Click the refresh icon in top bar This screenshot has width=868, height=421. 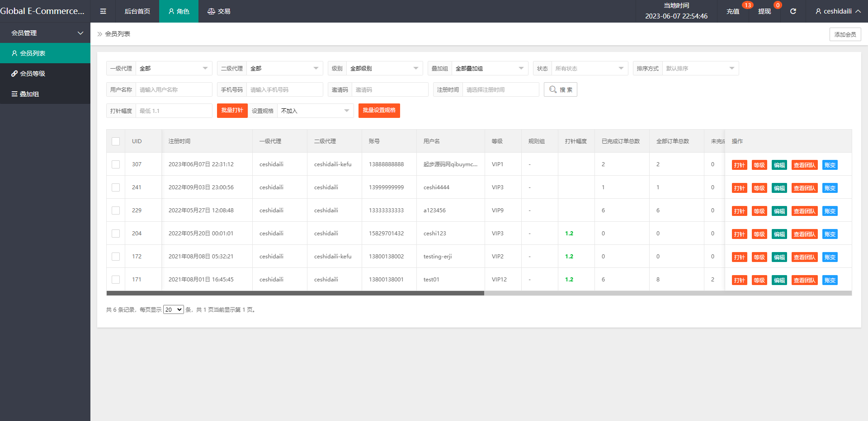pos(793,11)
